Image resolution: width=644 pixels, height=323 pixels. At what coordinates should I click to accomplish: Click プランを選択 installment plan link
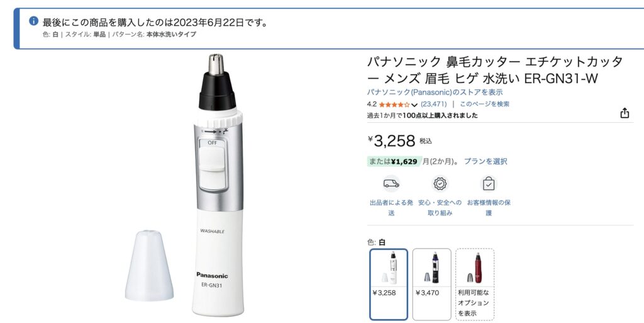click(x=486, y=161)
